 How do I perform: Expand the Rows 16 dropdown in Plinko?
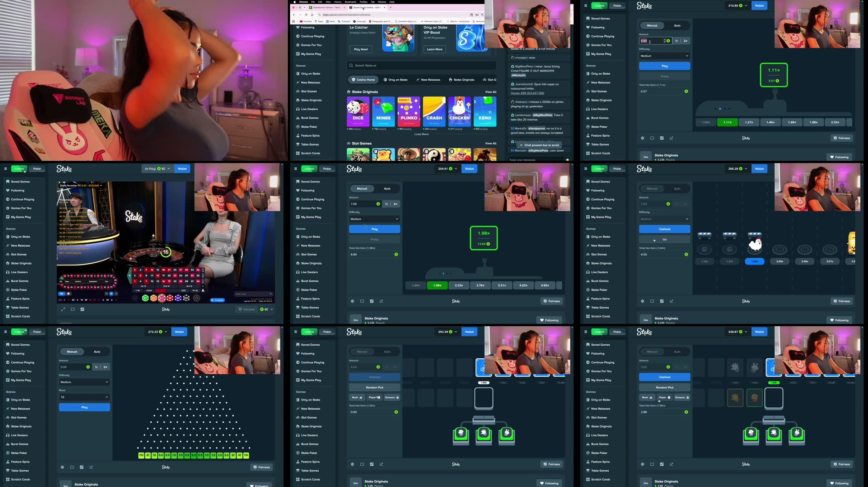tap(84, 397)
